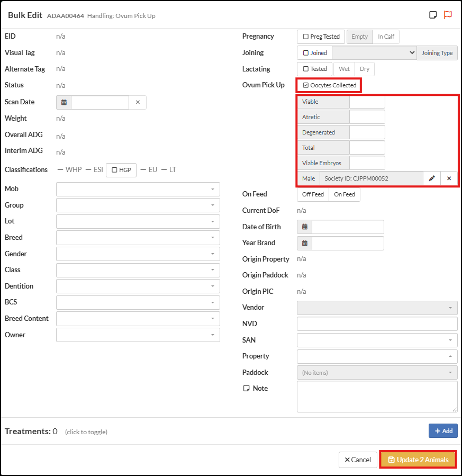This screenshot has height=476, width=462.
Task: Open Year Brand calendar icon
Action: (x=305, y=243)
